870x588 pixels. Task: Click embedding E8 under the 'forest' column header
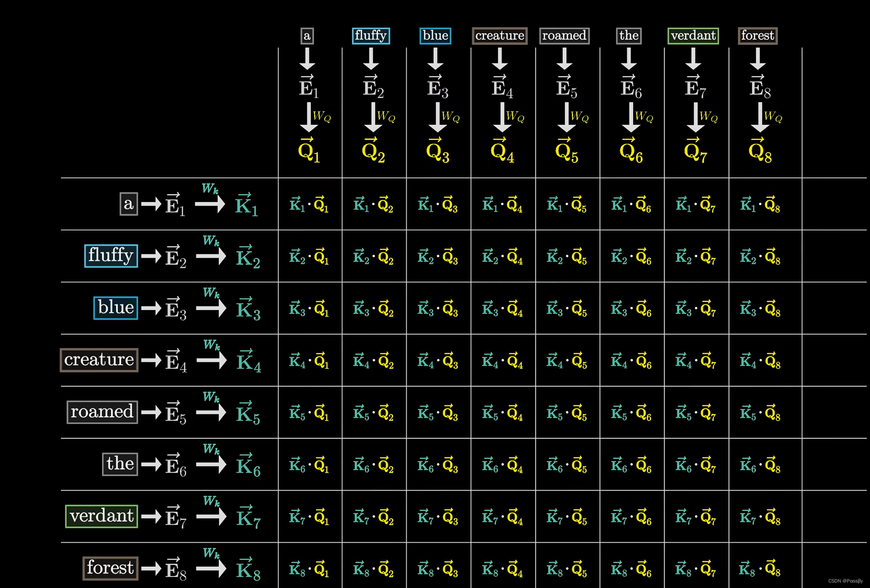(x=760, y=86)
